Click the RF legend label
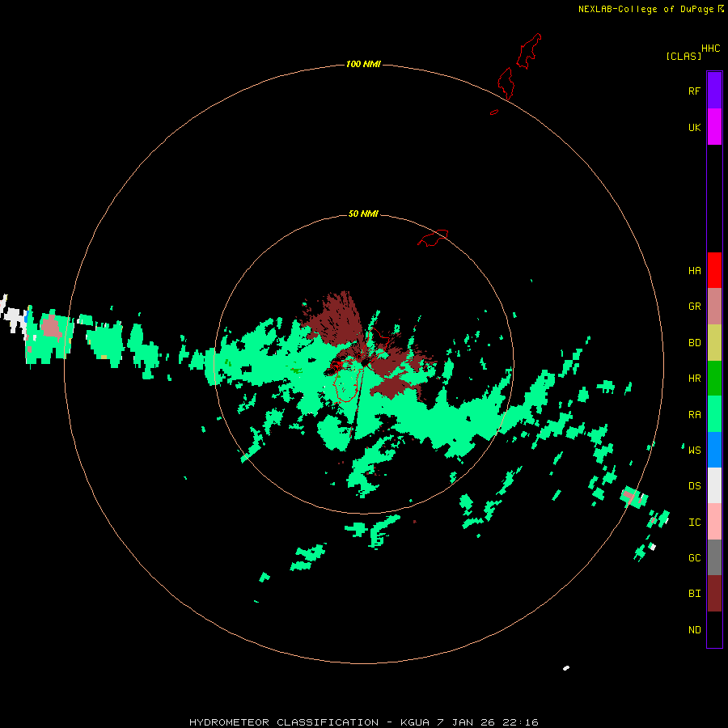 point(694,91)
